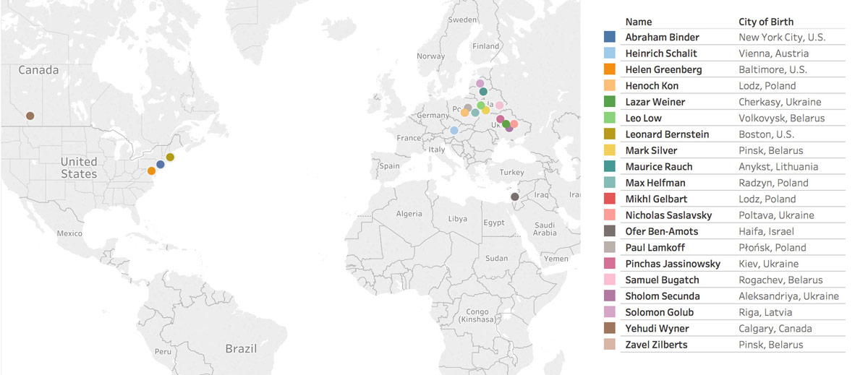Select the Heinrich Schalit name in the legend
Screen dimensions: 868x375
pos(661,53)
